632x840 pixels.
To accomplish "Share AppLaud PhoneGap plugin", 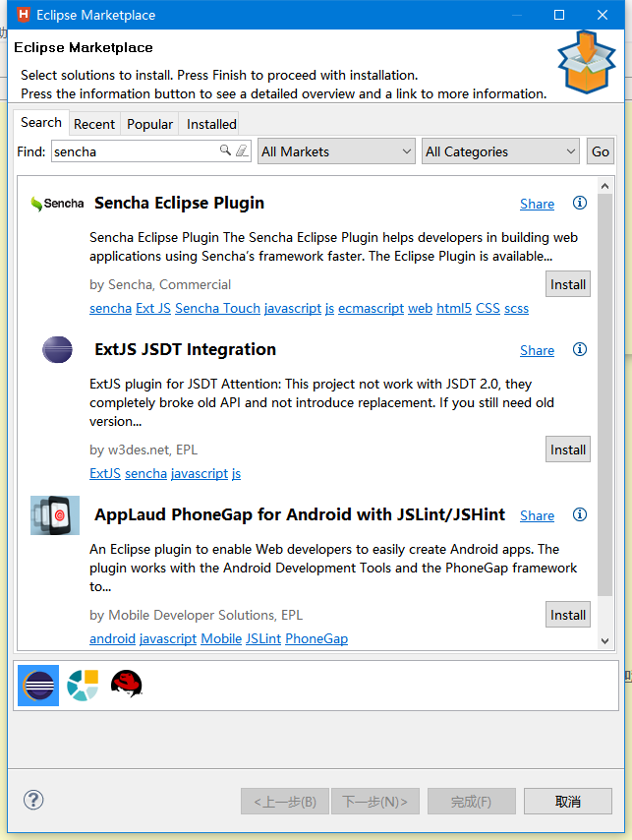I will [538, 515].
